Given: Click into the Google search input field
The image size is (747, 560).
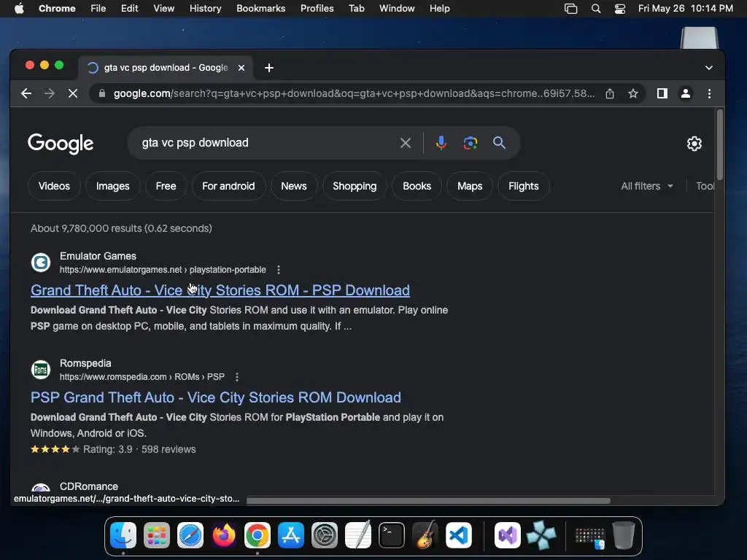Looking at the screenshot, I should click(267, 143).
